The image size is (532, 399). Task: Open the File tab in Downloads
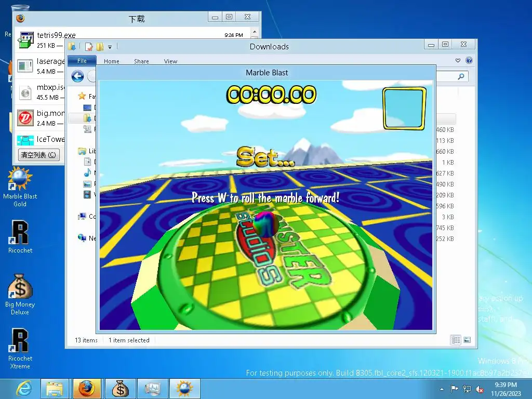pyautogui.click(x=82, y=61)
